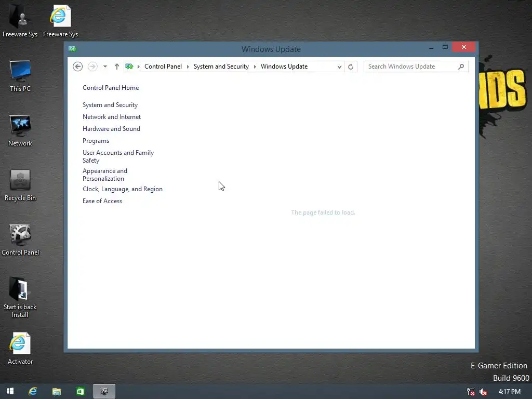Open the 4:17 PM clock
This screenshot has height=399, width=532.
pyautogui.click(x=509, y=392)
